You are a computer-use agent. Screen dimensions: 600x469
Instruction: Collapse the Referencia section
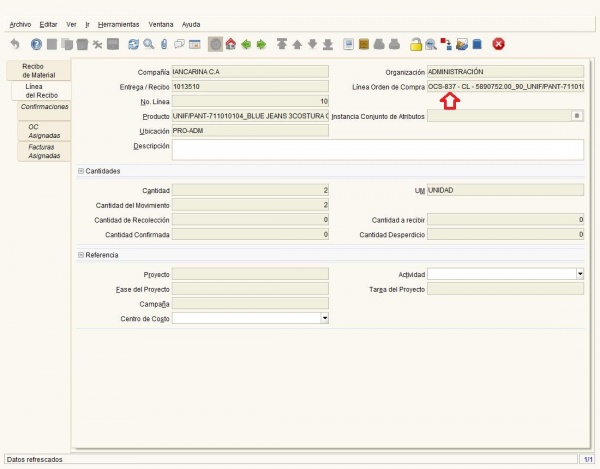click(81, 255)
